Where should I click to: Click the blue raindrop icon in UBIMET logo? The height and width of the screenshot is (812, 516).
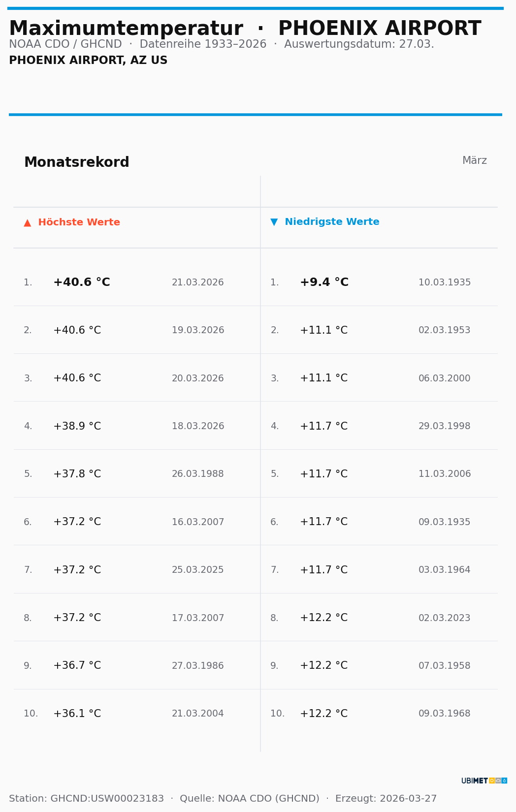[x=504, y=781]
